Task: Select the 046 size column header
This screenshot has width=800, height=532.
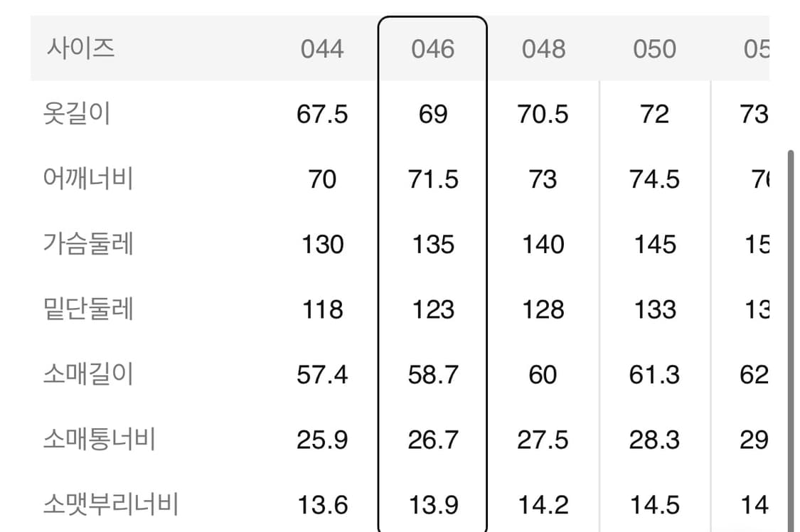Action: click(x=432, y=49)
